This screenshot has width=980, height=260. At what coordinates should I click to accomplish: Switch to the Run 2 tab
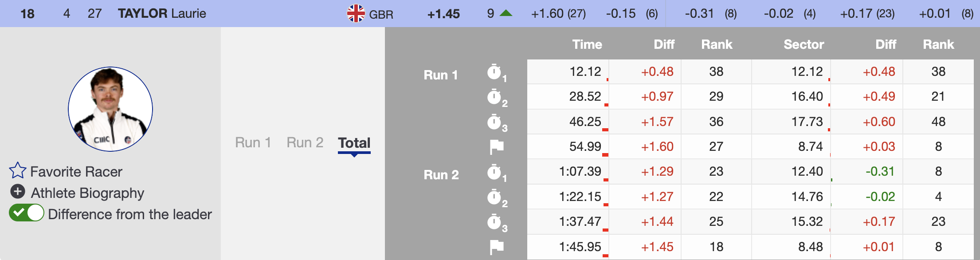[x=305, y=142]
